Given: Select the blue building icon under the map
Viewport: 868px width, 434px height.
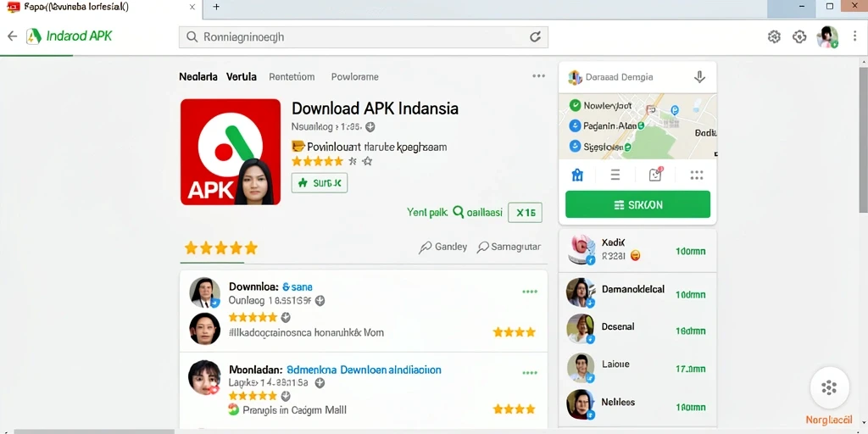Looking at the screenshot, I should point(577,175).
